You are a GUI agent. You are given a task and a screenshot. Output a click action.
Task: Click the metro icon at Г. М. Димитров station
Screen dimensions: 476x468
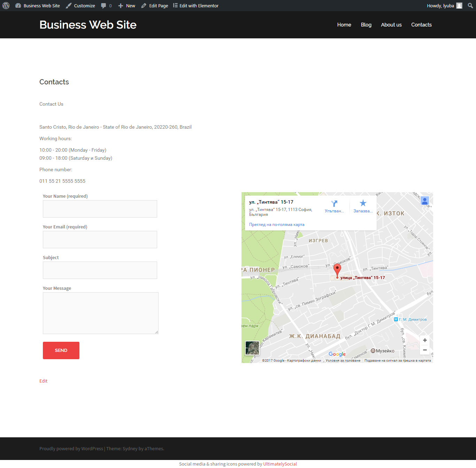point(396,319)
